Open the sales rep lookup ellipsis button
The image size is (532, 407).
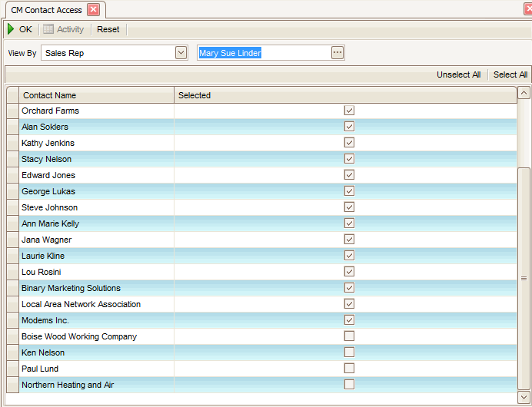(337, 53)
